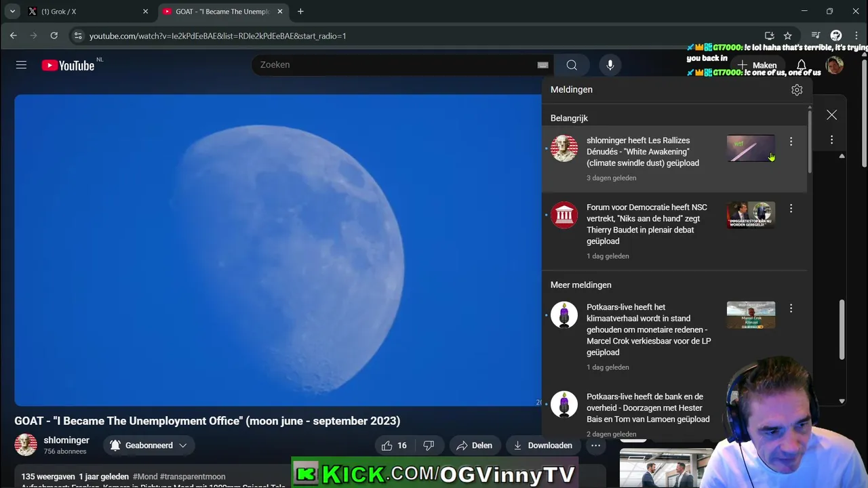Click install/cast icon in address bar

(769, 35)
